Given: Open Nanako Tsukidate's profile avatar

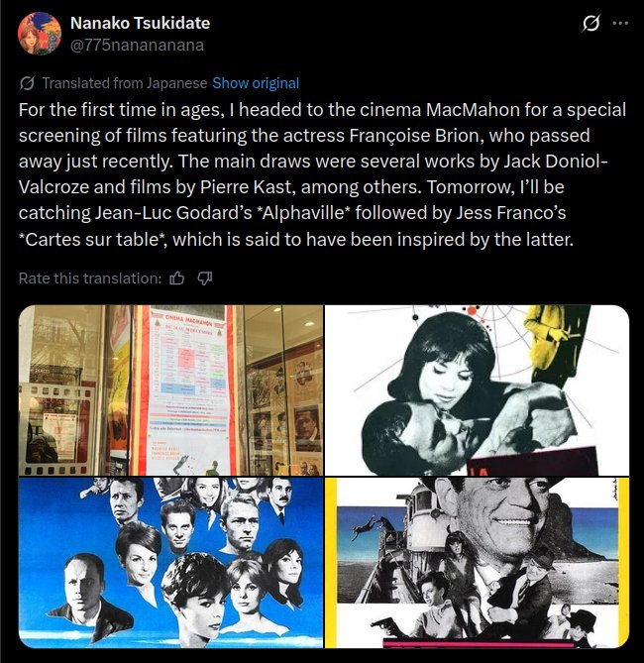Looking at the screenshot, I should tap(40, 34).
